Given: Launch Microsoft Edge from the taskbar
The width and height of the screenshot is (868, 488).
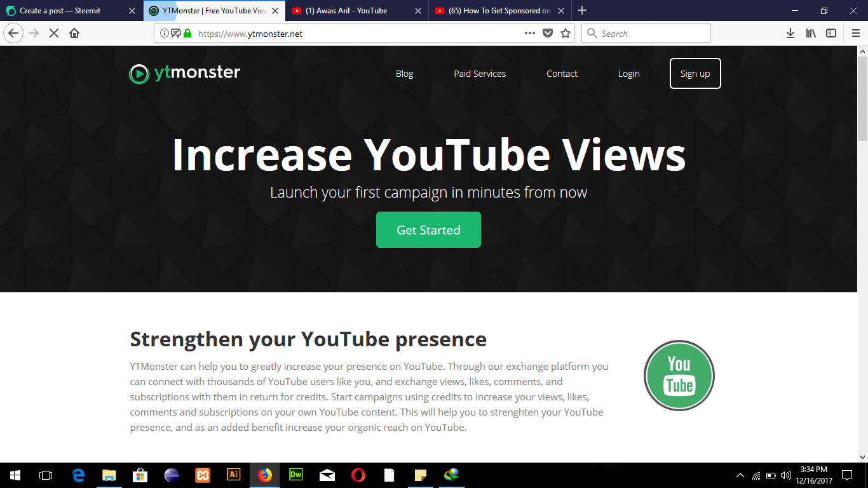Looking at the screenshot, I should 79,475.
